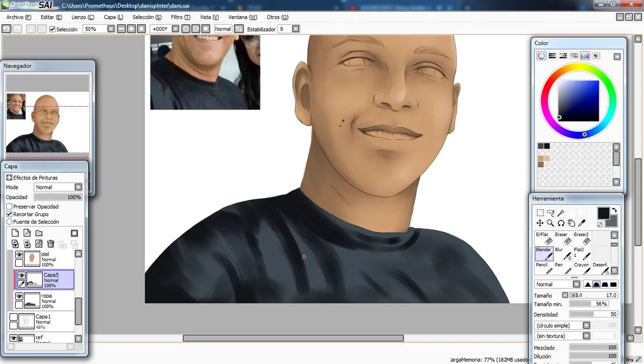Uncheck Recortar Grupo checkbox
Image resolution: width=644 pixels, height=364 pixels.
pyautogui.click(x=9, y=214)
